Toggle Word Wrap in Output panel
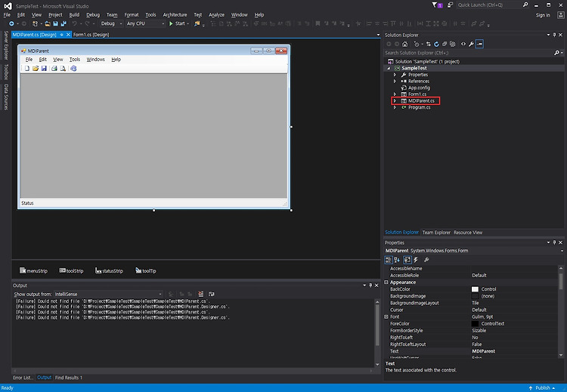Viewport: 567px width, 392px height. 212,294
